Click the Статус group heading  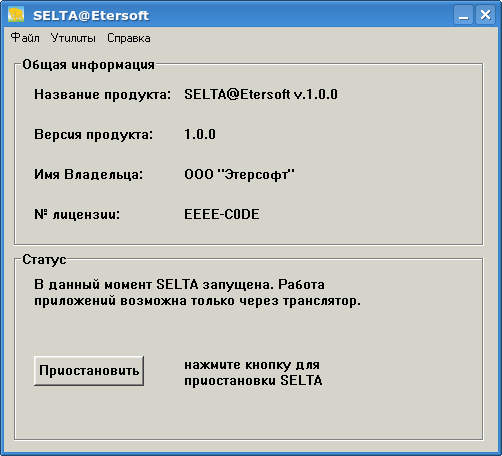(44, 260)
